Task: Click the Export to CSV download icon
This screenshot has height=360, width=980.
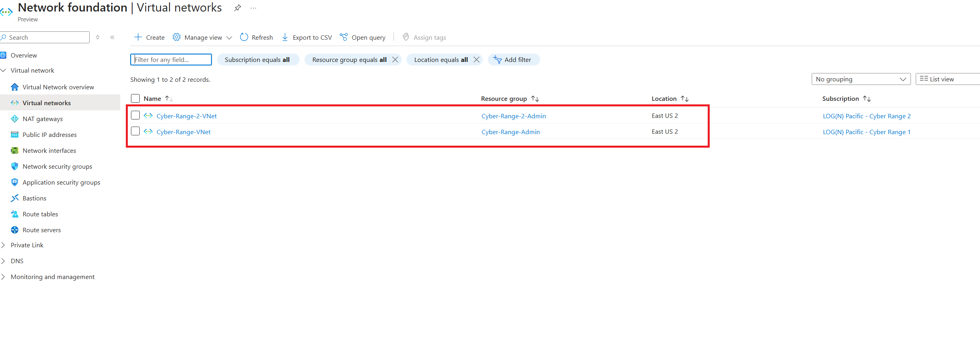Action: 285,37
